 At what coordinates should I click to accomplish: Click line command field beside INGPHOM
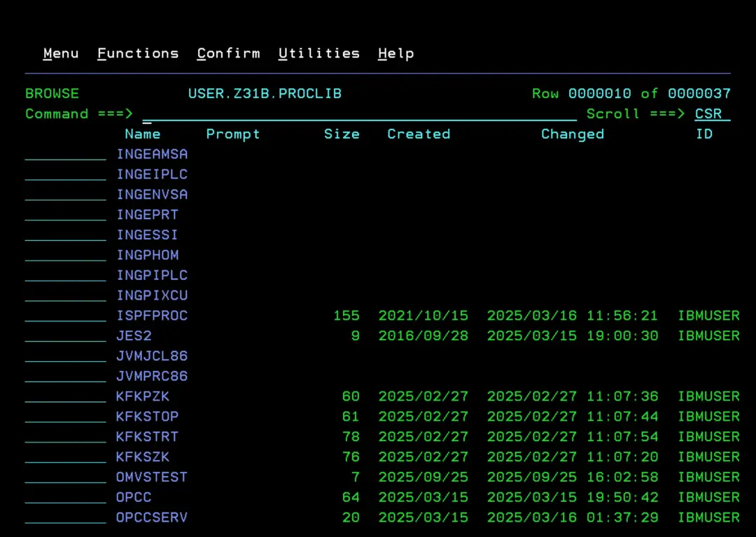[x=66, y=255]
